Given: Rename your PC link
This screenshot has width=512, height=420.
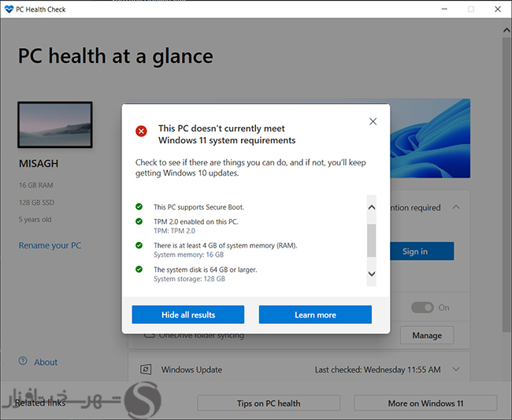Looking at the screenshot, I should [50, 245].
